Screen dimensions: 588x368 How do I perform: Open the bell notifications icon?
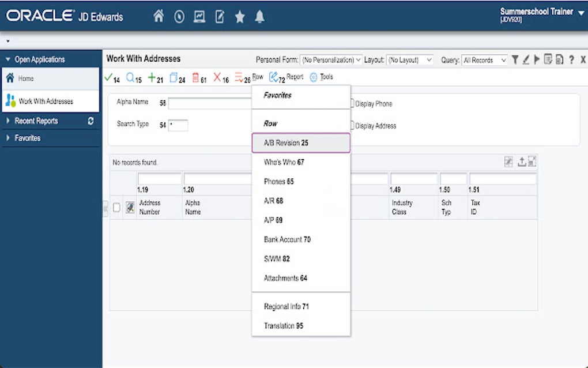click(260, 17)
